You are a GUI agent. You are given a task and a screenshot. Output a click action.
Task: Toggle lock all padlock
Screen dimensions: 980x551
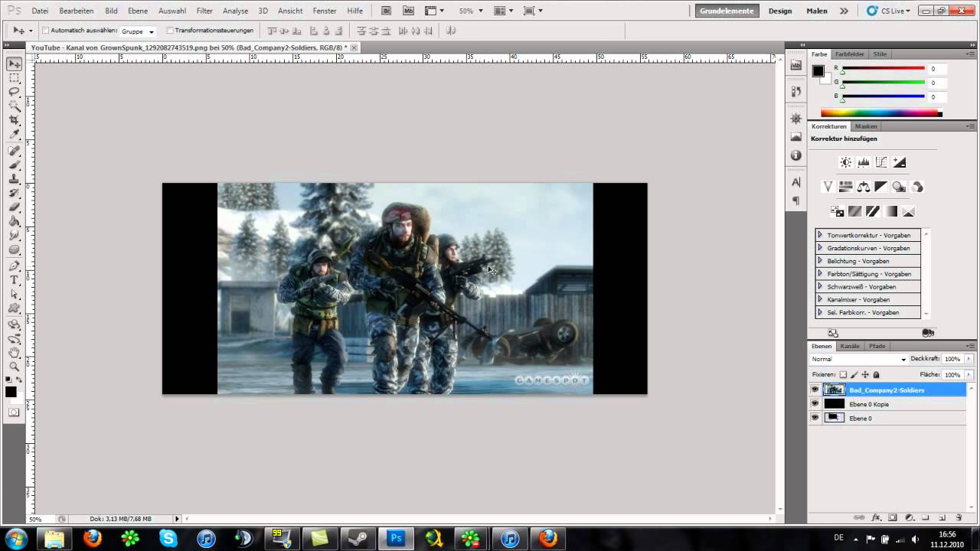coord(876,375)
